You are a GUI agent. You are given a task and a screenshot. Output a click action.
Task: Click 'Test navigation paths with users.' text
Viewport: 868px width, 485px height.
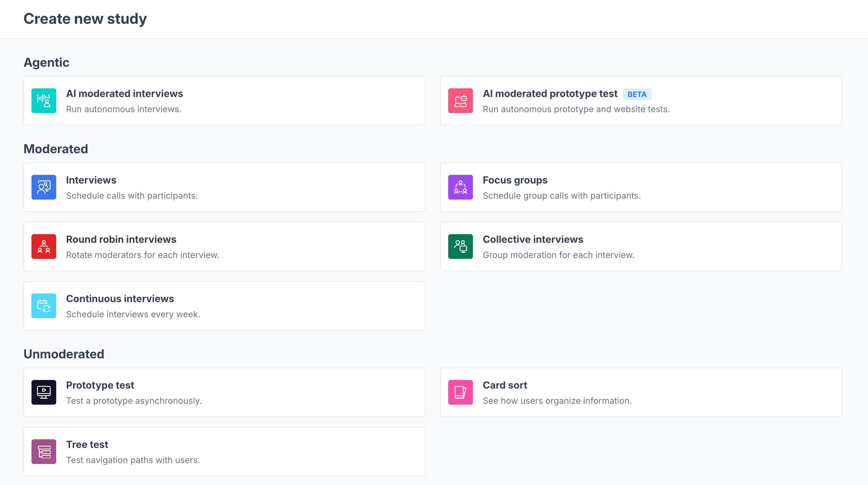click(133, 460)
